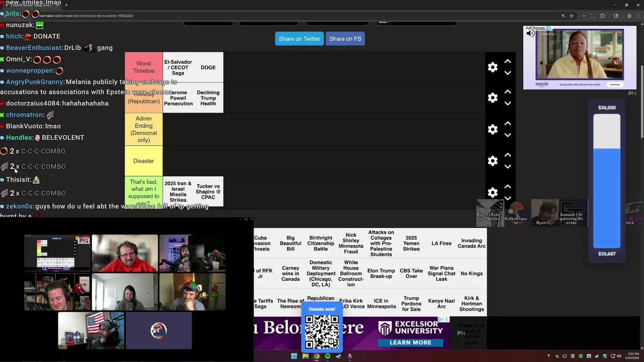
Task: Select 2025 Iran & Israel Missile Strikes tile
Action: [x=178, y=192]
